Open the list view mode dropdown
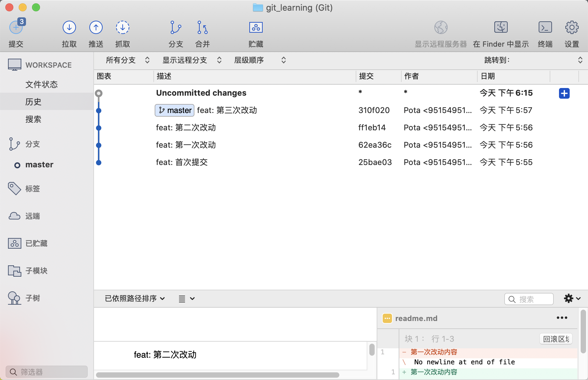This screenshot has width=588, height=380. click(187, 299)
